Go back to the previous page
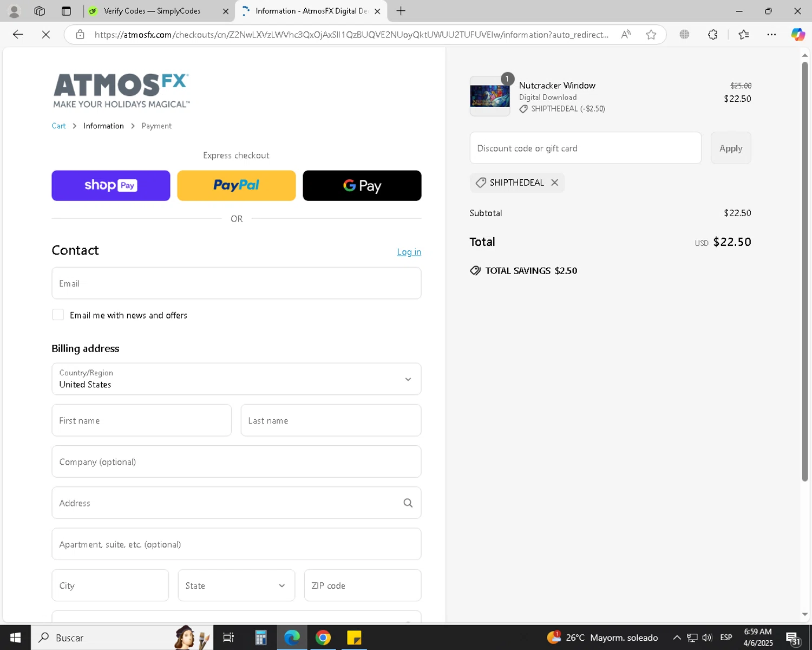 pyautogui.click(x=18, y=35)
